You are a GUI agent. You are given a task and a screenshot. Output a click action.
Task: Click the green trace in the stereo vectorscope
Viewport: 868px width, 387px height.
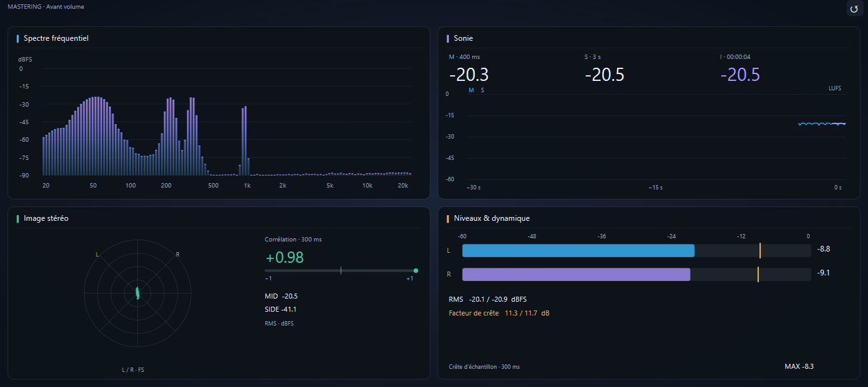(x=137, y=292)
